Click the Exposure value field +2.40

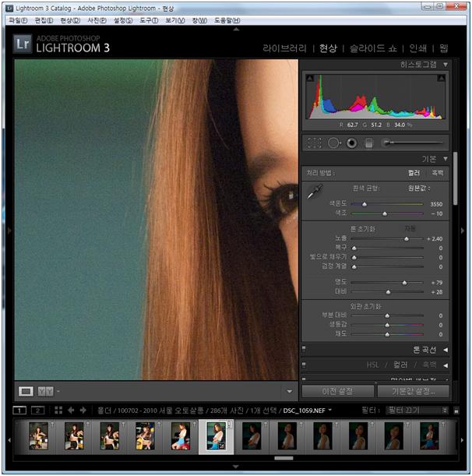[x=435, y=239]
